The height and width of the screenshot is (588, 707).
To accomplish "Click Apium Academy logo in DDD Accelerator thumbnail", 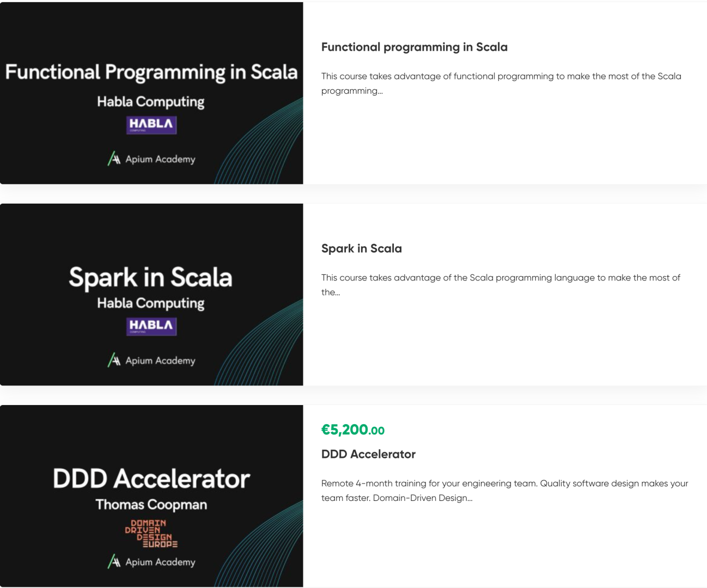I will coord(151,562).
